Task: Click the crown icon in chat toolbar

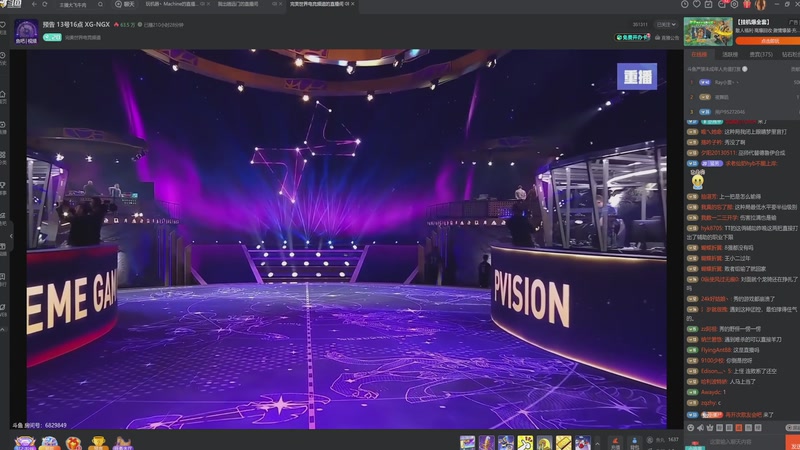Action: click(710, 428)
